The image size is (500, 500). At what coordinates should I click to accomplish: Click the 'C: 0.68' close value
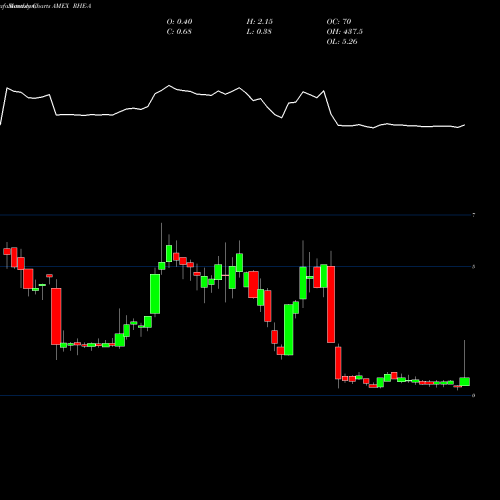point(179,32)
